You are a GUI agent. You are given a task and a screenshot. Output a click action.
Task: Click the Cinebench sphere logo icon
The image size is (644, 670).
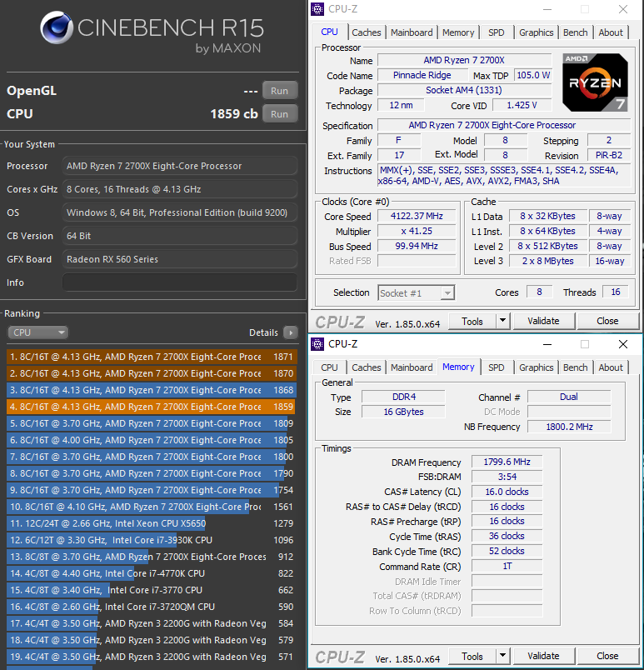click(x=57, y=27)
